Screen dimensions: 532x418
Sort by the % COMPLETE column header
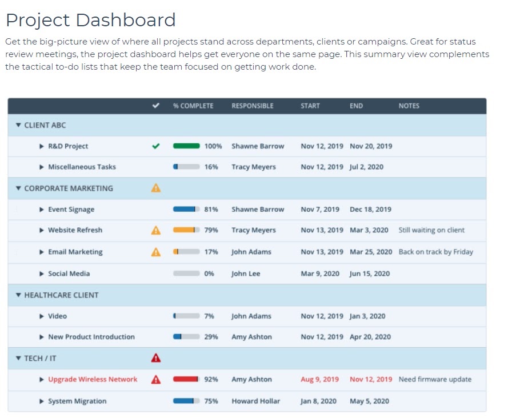point(192,106)
